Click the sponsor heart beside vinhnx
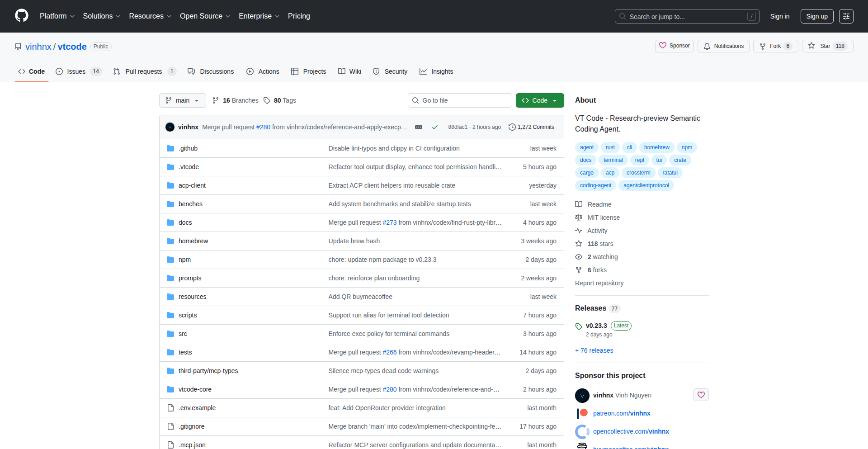Viewport: 868px width, 449px height. coord(701,395)
